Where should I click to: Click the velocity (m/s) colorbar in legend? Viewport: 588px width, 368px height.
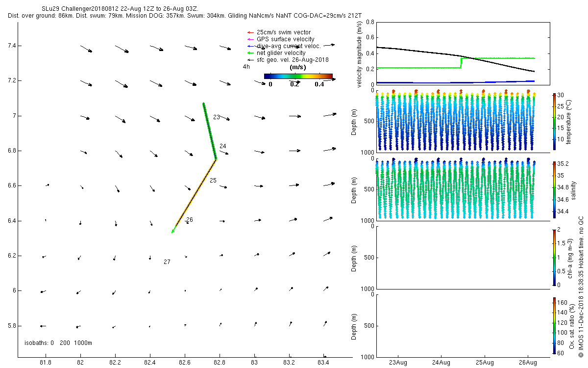point(298,76)
